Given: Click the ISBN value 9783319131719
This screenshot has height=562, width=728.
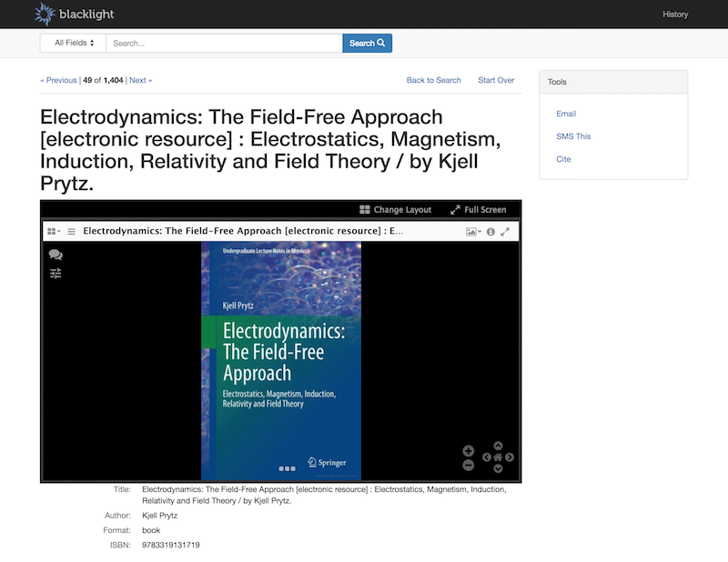Looking at the screenshot, I should (x=171, y=545).
